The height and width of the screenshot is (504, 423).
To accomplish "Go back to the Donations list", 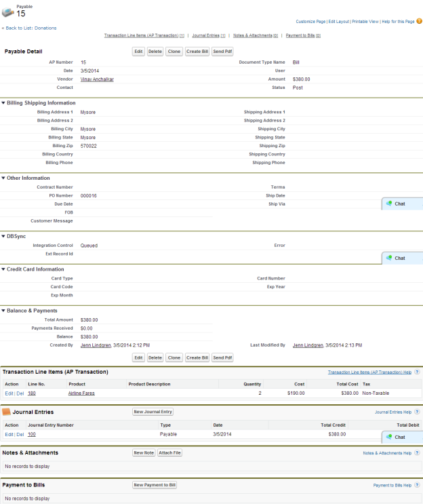I will [x=30, y=28].
